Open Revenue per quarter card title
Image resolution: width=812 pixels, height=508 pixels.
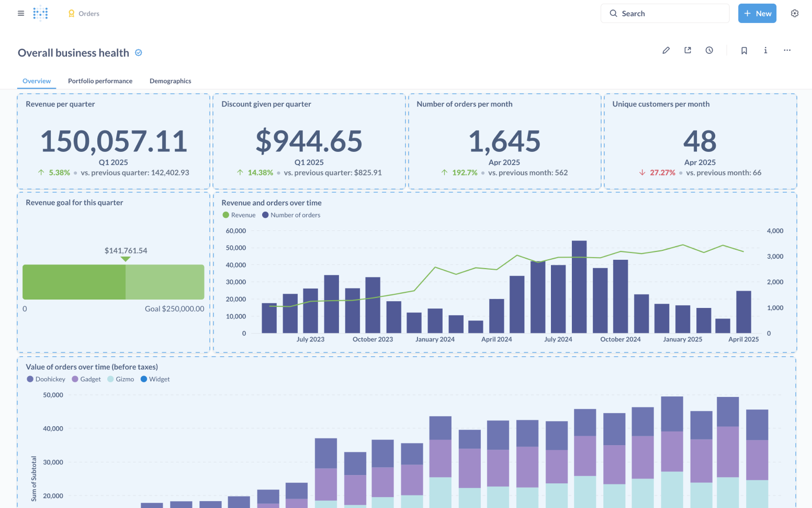60,104
